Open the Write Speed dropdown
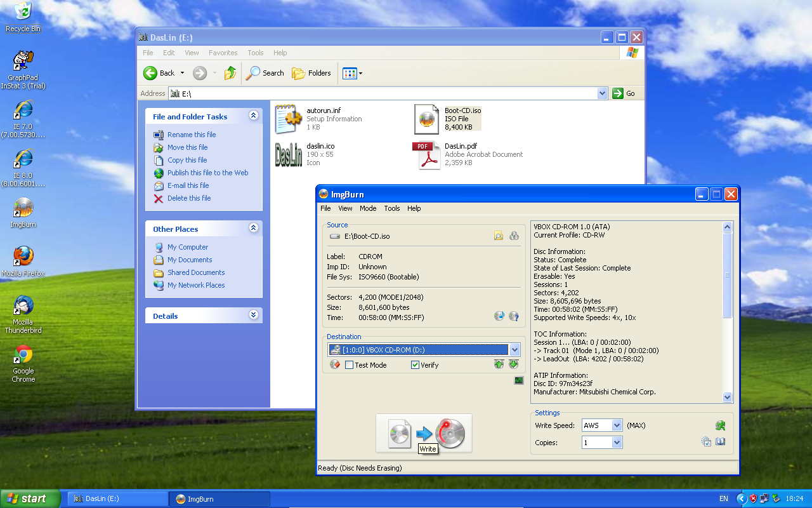The height and width of the screenshot is (508, 812). tap(617, 425)
